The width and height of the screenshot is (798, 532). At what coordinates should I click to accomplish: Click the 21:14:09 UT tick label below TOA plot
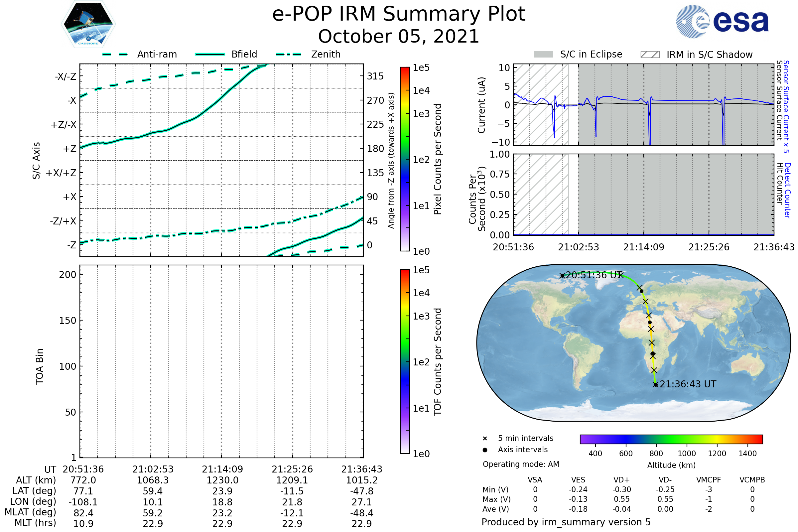tap(222, 469)
